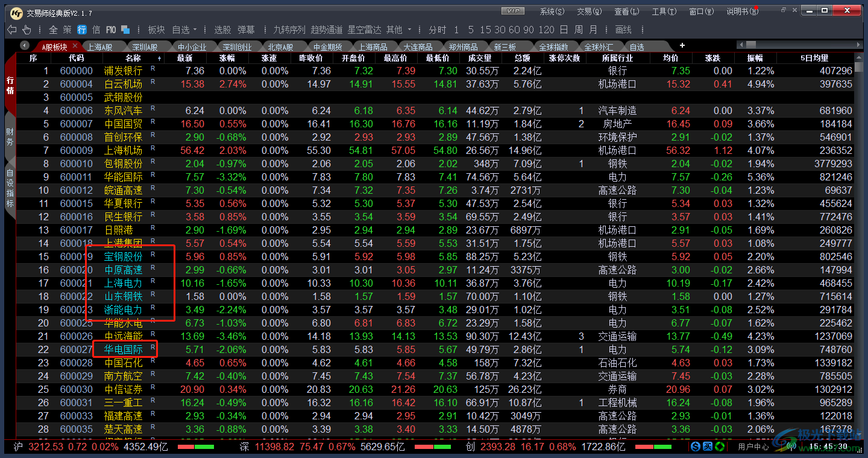Click the blue overlapping windows icon

(x=125, y=30)
